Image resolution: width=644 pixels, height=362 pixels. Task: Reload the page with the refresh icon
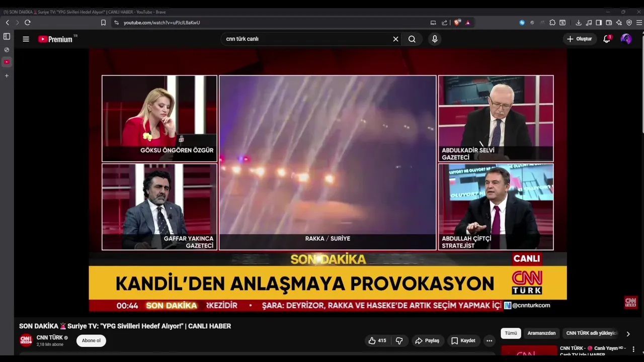tap(28, 23)
